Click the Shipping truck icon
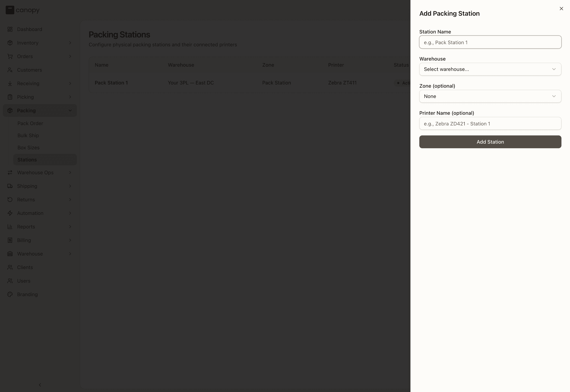The height and width of the screenshot is (392, 570). pos(10,186)
